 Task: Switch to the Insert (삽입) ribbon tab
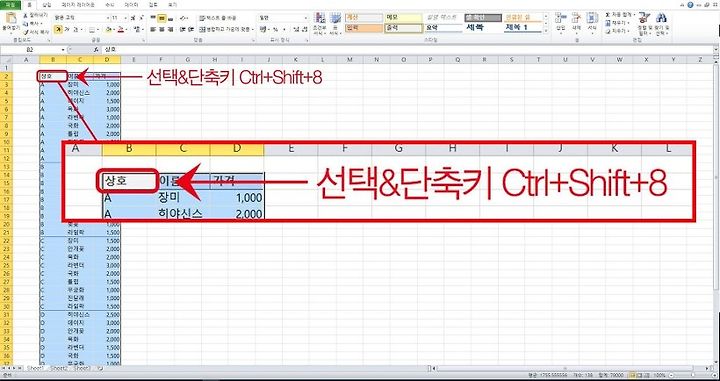tap(46, 5)
